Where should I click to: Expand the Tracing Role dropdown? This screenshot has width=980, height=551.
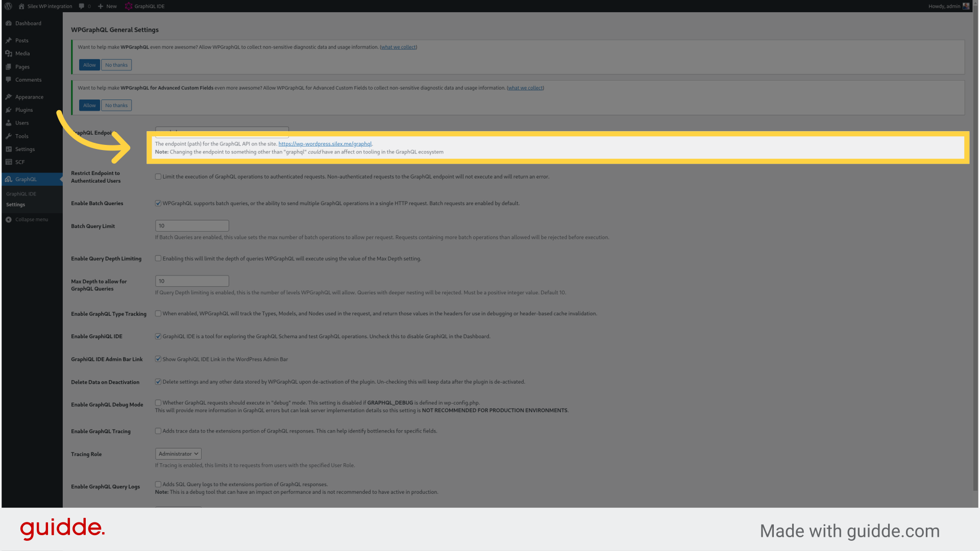point(178,454)
